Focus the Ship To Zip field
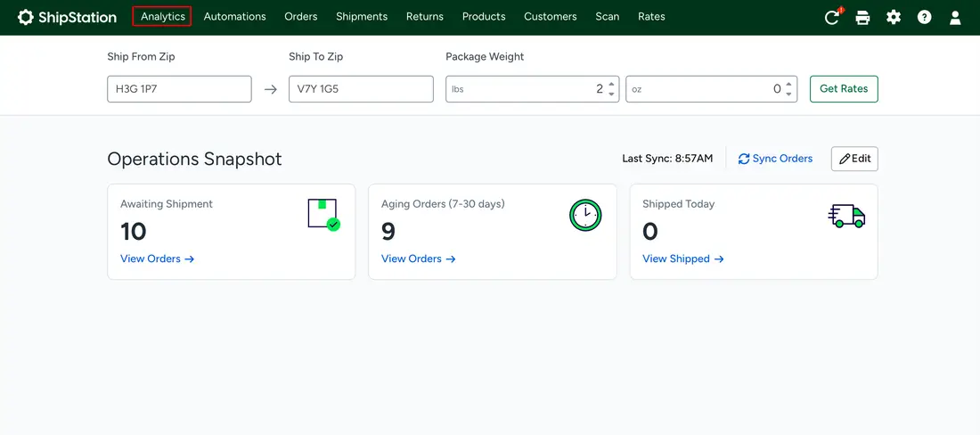Viewport: 980px width, 435px height. (x=361, y=89)
